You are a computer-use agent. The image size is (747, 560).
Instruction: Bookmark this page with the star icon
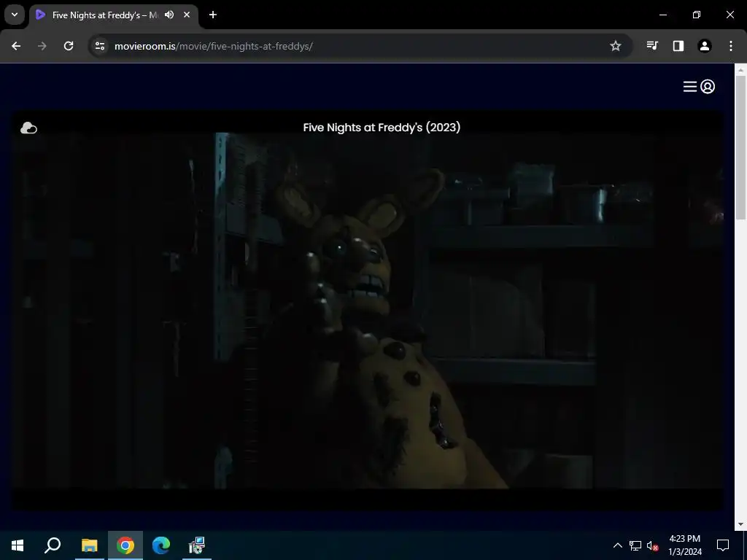tap(616, 46)
